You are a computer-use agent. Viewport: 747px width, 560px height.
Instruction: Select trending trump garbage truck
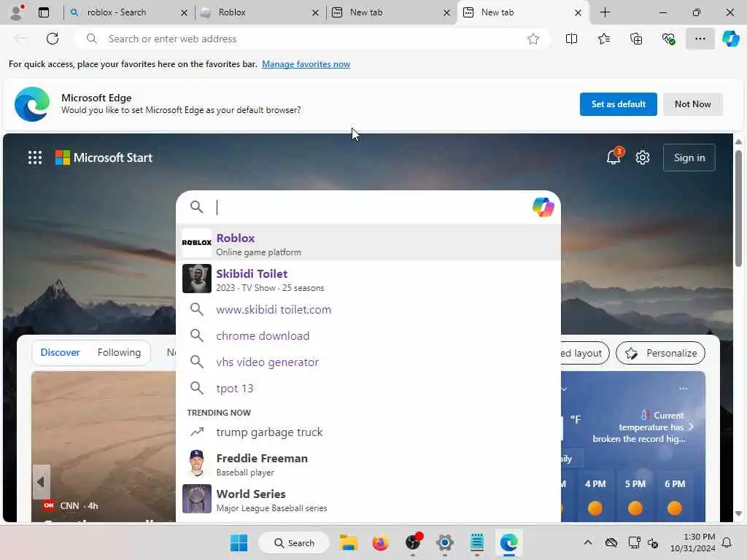click(x=368, y=432)
